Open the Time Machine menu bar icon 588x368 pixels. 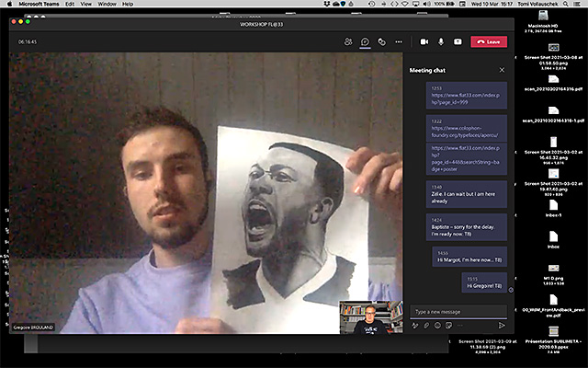[371, 4]
